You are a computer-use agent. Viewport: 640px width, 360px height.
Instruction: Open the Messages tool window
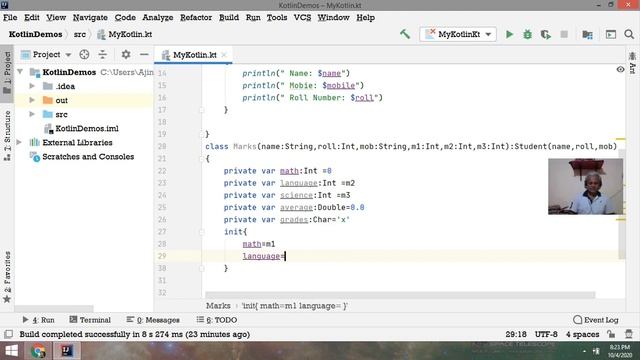point(153,320)
